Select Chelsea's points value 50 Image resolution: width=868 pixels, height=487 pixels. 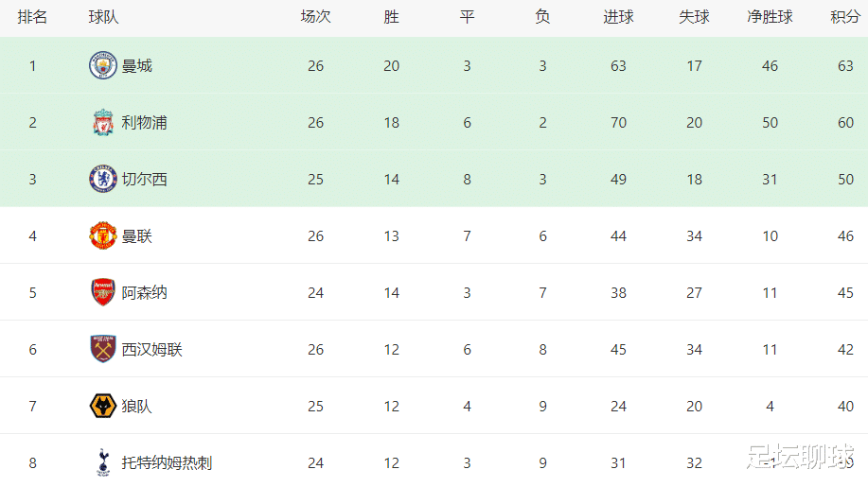845,179
